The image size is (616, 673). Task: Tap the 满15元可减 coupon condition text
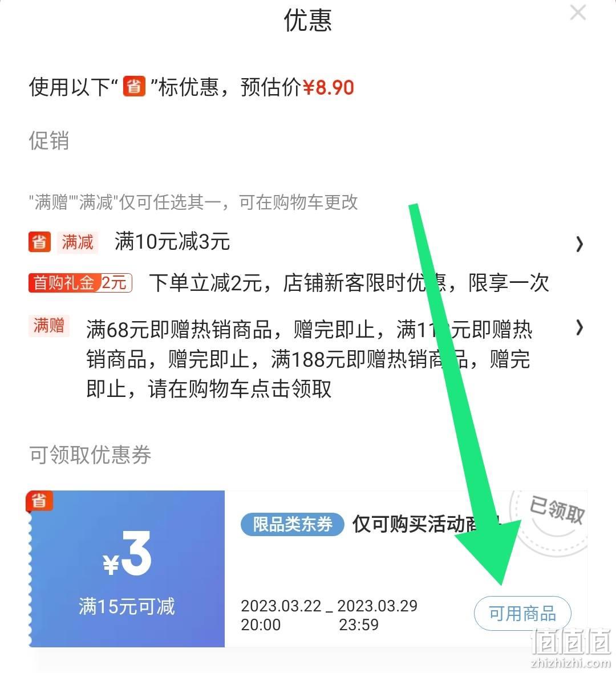pyautogui.click(x=127, y=606)
